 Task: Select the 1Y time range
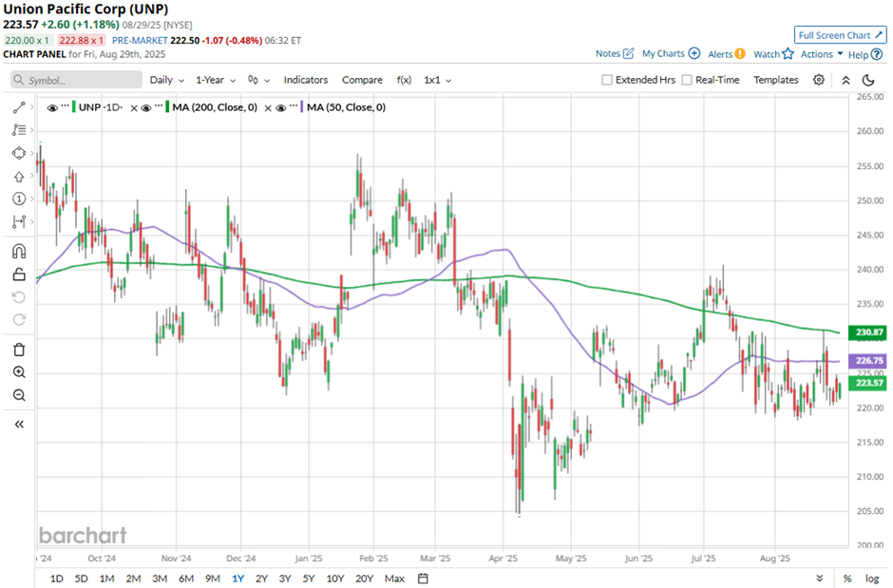(238, 579)
